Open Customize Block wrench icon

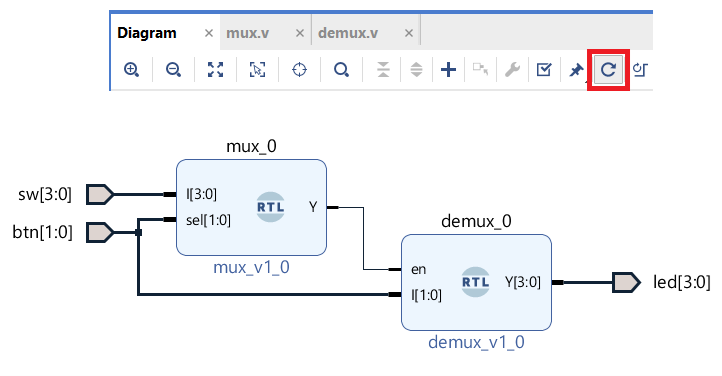click(x=512, y=69)
